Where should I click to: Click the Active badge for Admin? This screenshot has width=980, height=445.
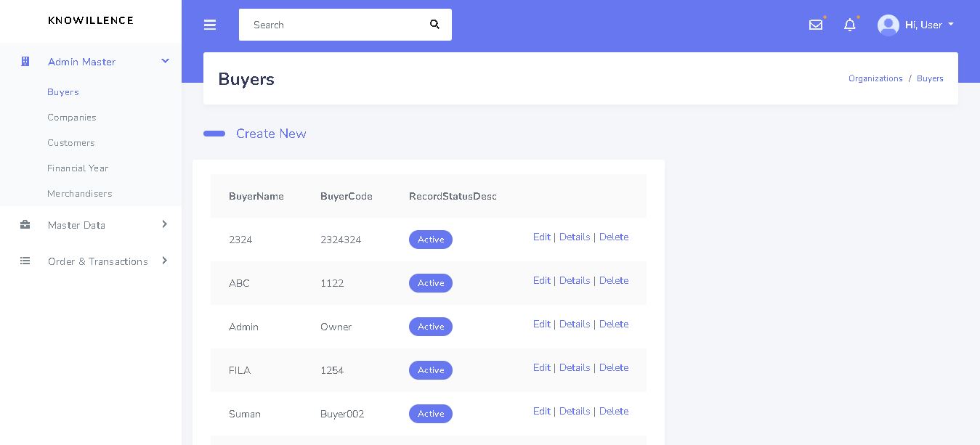pyautogui.click(x=431, y=327)
